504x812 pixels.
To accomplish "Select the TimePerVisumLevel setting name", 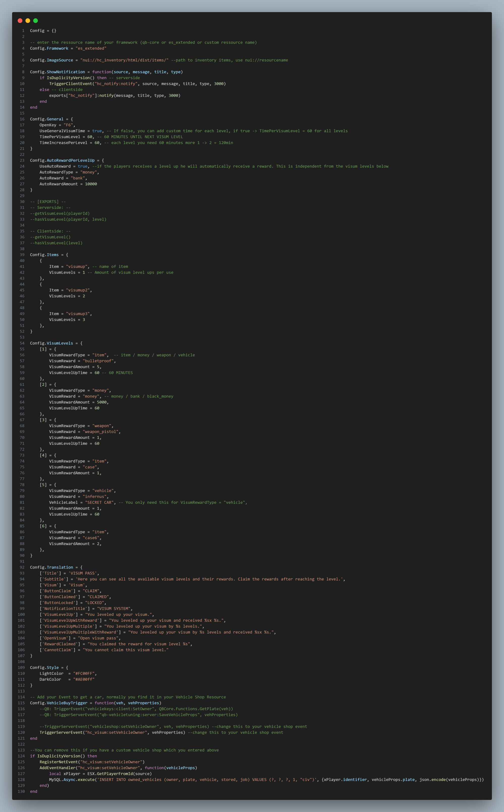I will pos(60,137).
